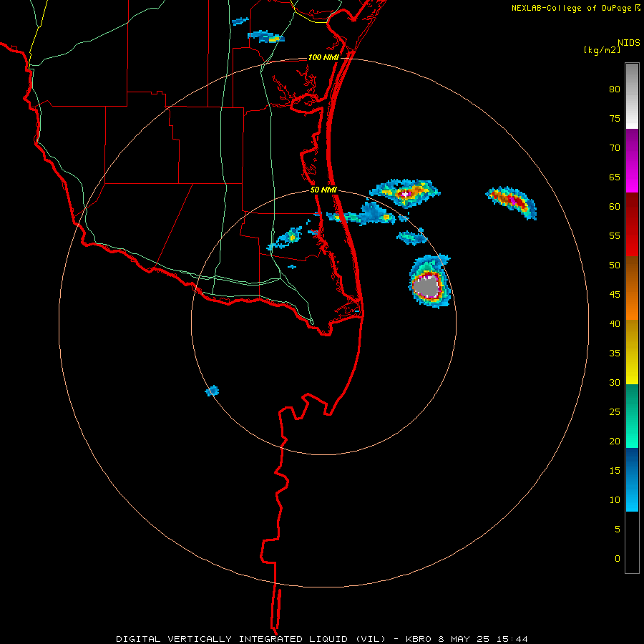Screen dimensions: 644x644
Task: Click the 15:44 timestamp in the caption
Action: pos(511,639)
